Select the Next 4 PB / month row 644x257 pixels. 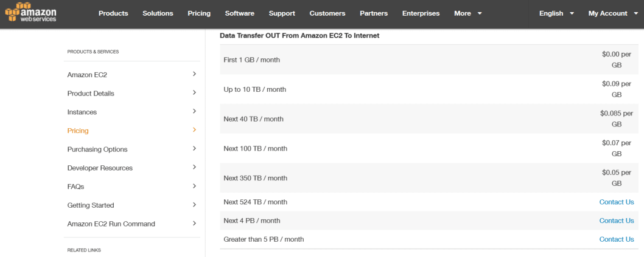(x=429, y=221)
